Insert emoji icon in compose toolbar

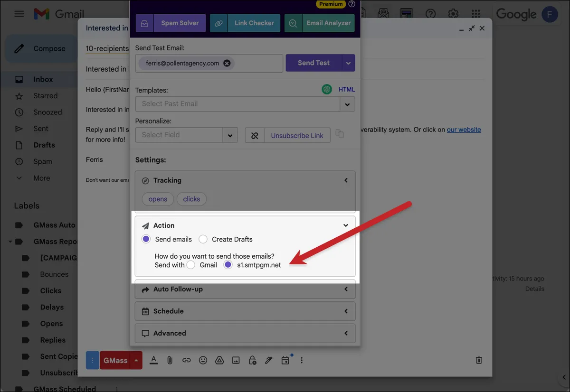[203, 360]
